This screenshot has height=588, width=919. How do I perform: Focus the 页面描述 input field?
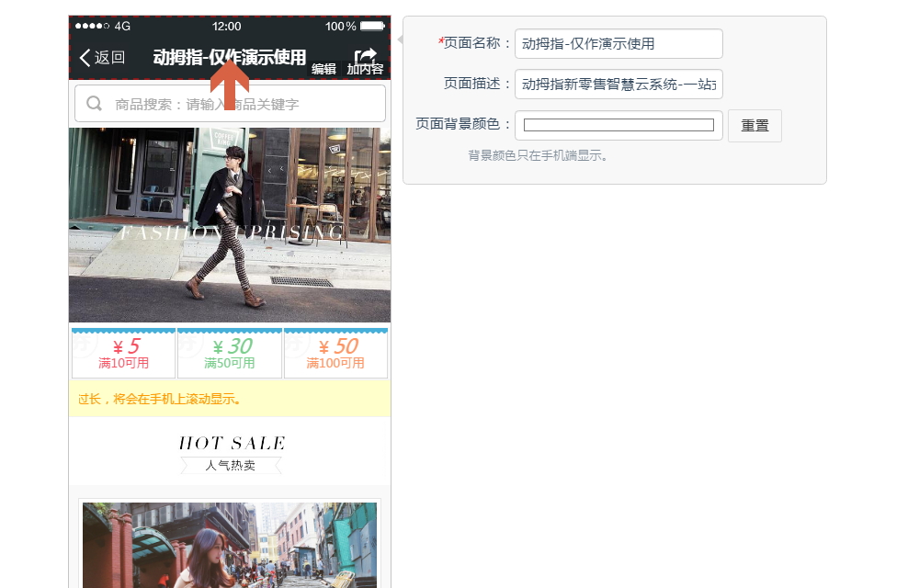618,85
